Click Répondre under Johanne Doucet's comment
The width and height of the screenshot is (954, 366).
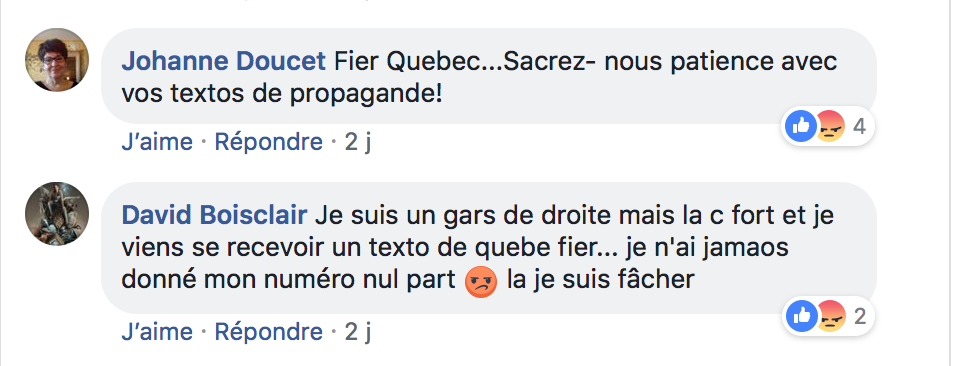tap(268, 142)
